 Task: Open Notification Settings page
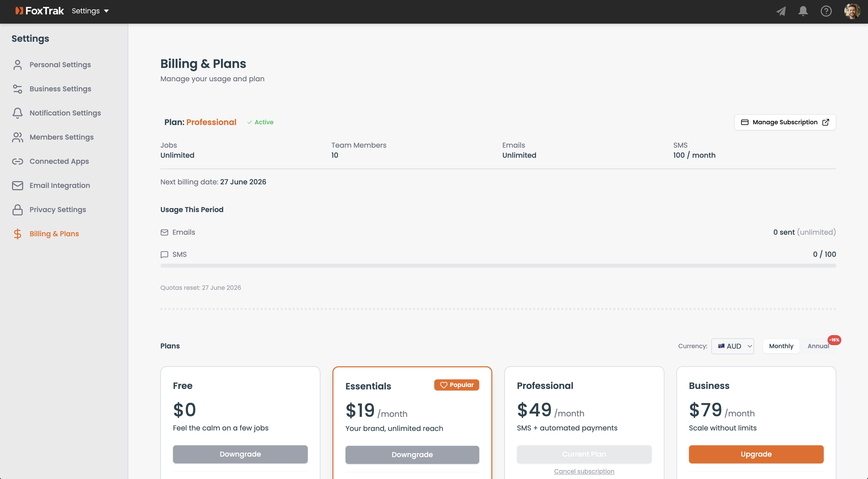65,113
